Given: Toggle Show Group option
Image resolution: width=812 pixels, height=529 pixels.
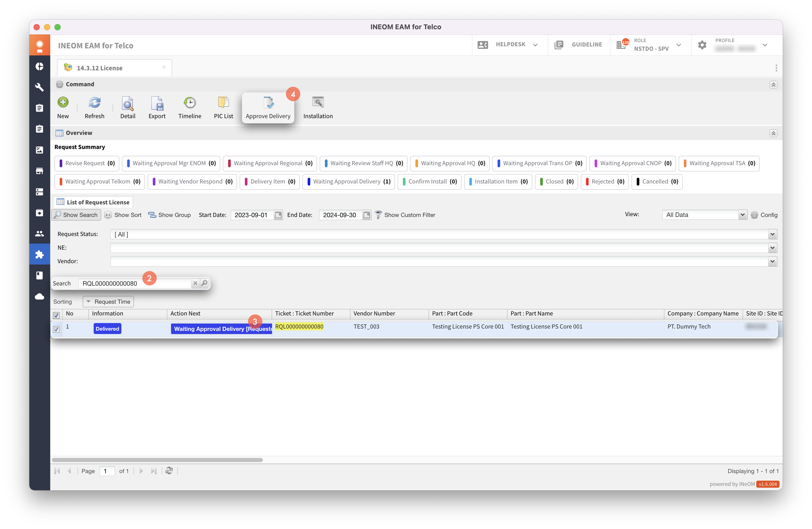Looking at the screenshot, I should tap(170, 215).
